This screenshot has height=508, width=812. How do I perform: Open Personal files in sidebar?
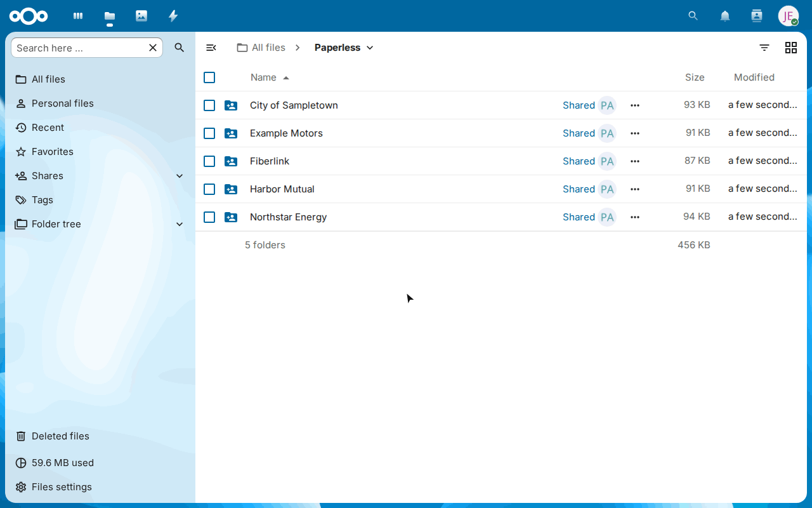tap(100, 104)
